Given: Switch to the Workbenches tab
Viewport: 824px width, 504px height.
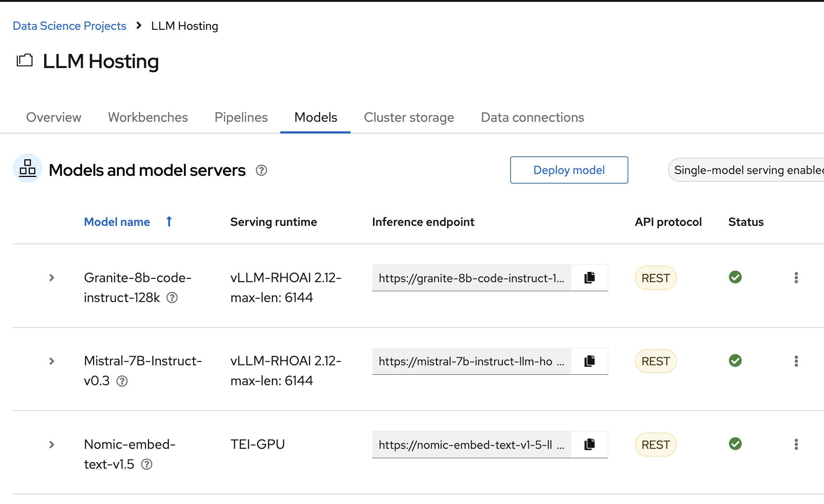Looking at the screenshot, I should [x=148, y=117].
